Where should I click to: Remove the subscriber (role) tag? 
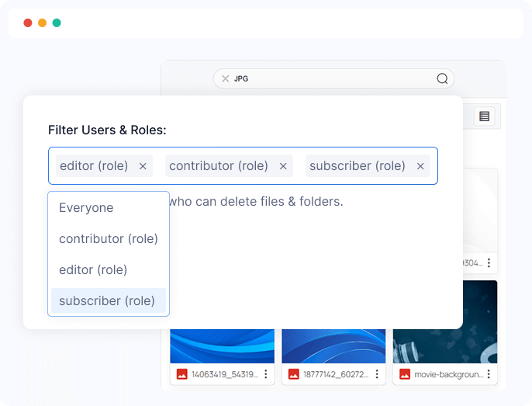(x=420, y=166)
